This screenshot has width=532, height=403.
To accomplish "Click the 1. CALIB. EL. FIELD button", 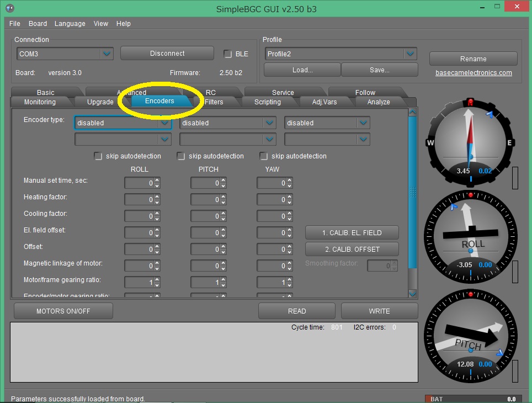I will click(352, 233).
